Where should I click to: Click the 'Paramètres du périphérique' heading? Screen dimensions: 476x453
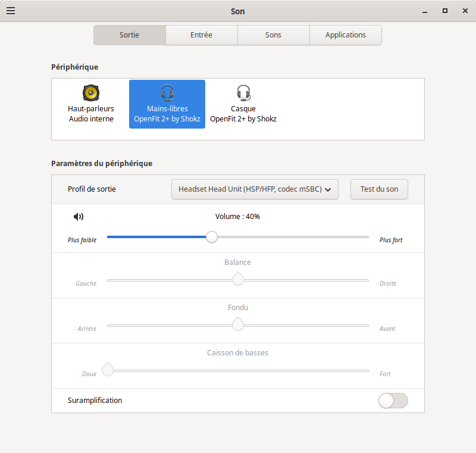[x=102, y=164]
